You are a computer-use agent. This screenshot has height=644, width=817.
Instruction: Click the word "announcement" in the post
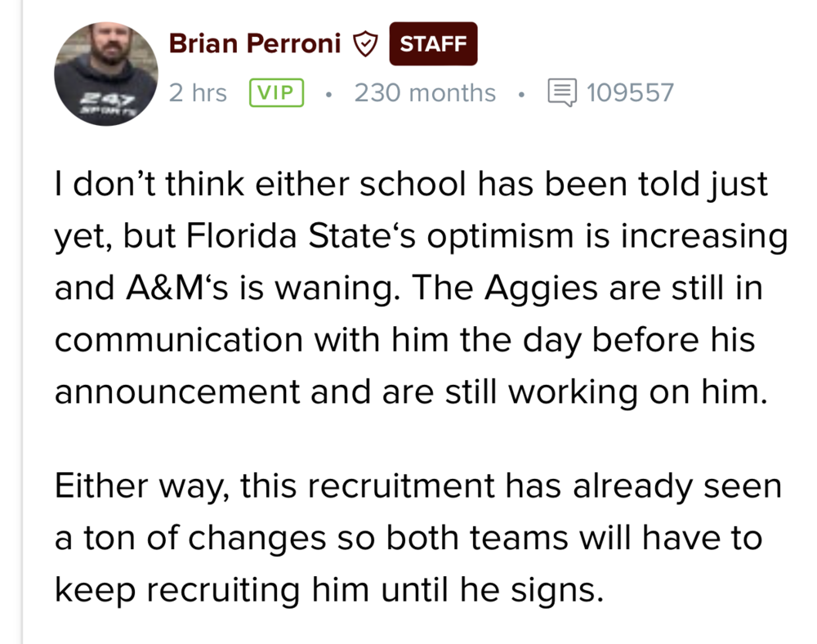177,391
